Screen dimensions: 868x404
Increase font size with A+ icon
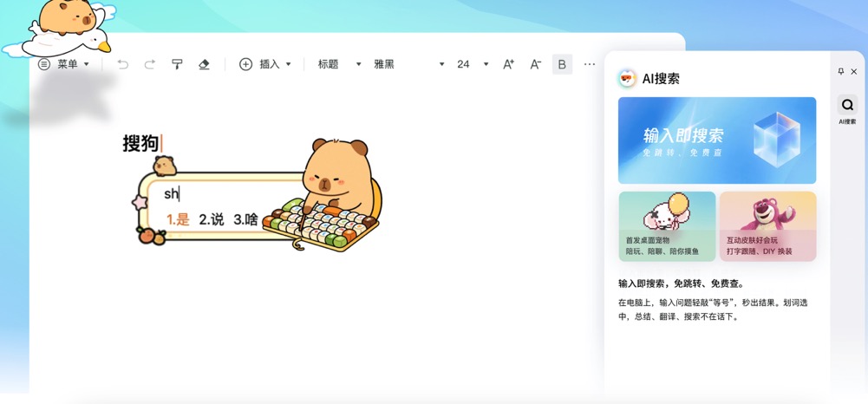[x=508, y=64]
